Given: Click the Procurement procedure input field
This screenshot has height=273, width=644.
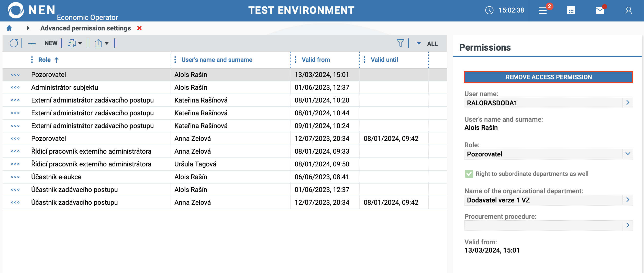Looking at the screenshot, I should [543, 225].
